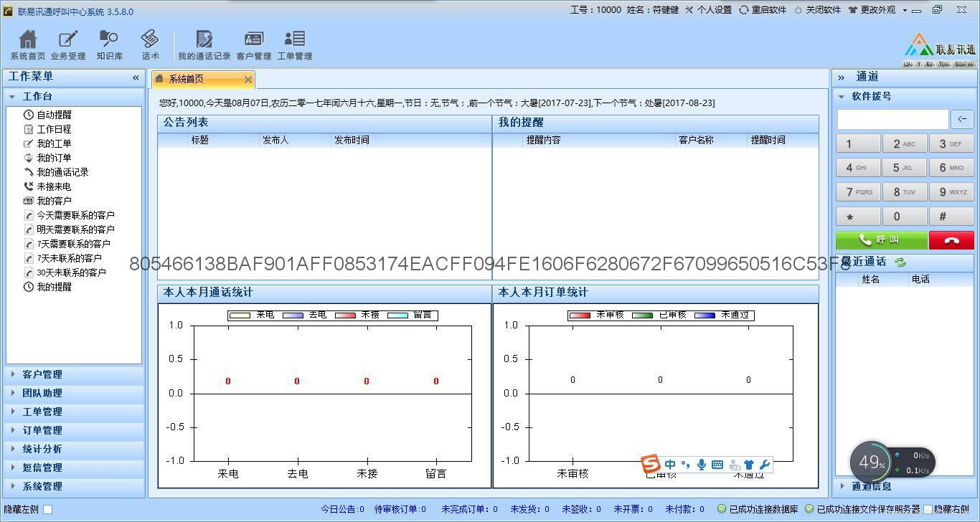Open 我的通话记录 toolbar icon
Screen dimensions: 980x522
(204, 44)
